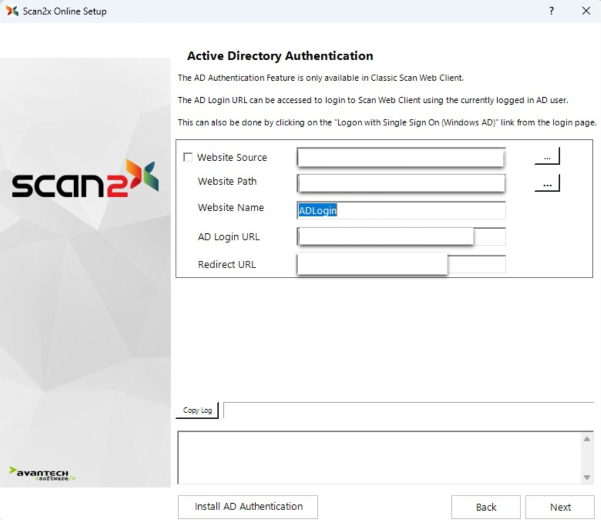601x520 pixels.
Task: Click the Website Source text field
Action: click(x=400, y=157)
